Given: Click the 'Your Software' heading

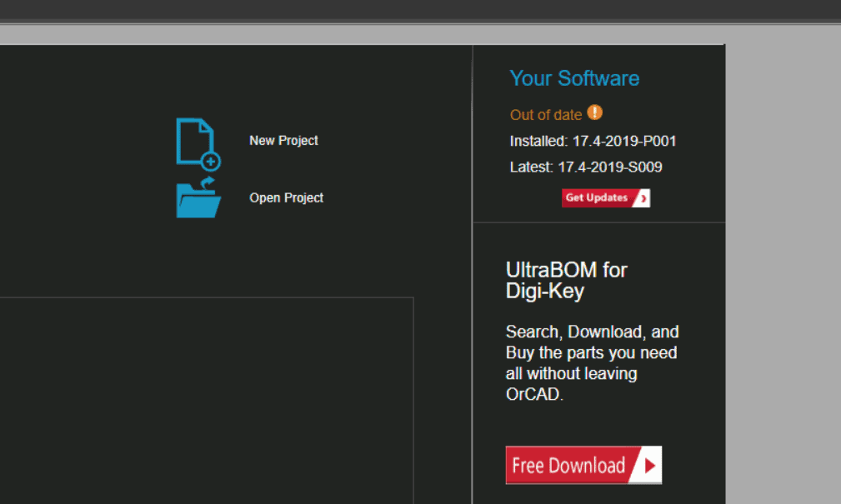Looking at the screenshot, I should pyautogui.click(x=574, y=78).
